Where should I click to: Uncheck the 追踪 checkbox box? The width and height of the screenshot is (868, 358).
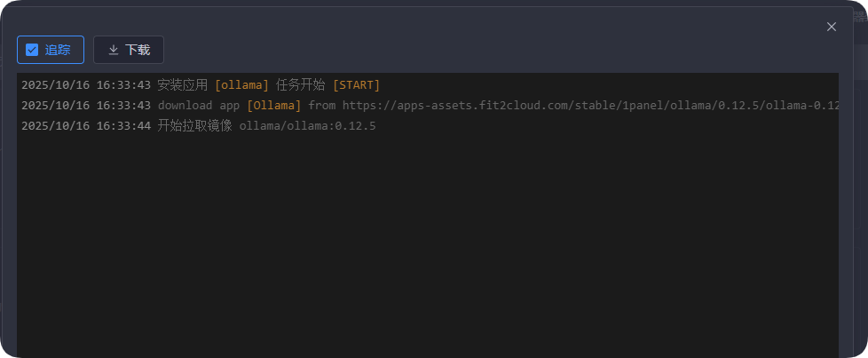click(x=32, y=50)
